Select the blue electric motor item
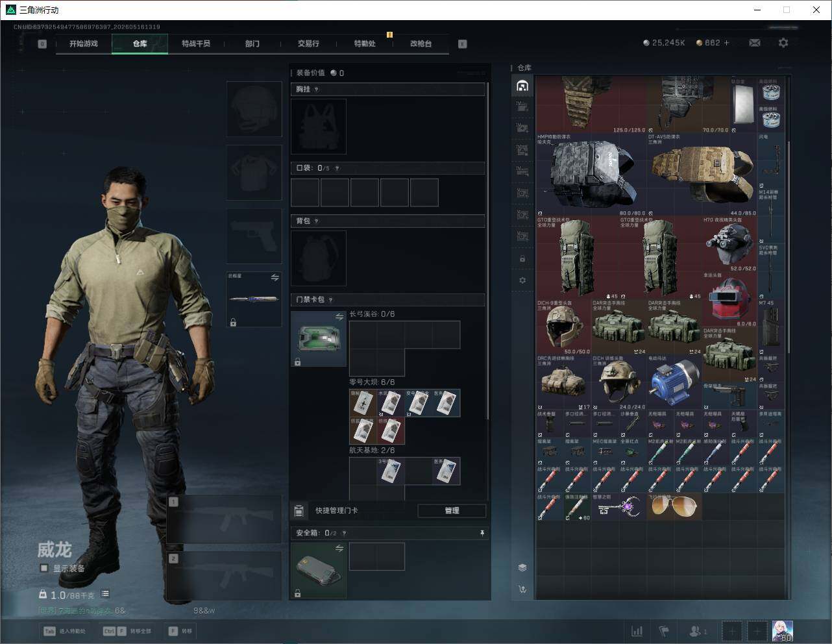The image size is (832, 644). coord(674,381)
